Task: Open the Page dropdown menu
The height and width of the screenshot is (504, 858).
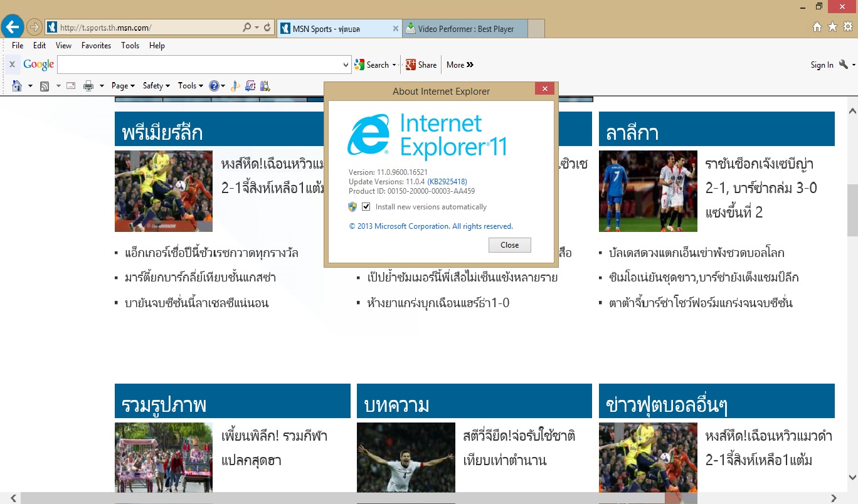Action: click(x=123, y=86)
